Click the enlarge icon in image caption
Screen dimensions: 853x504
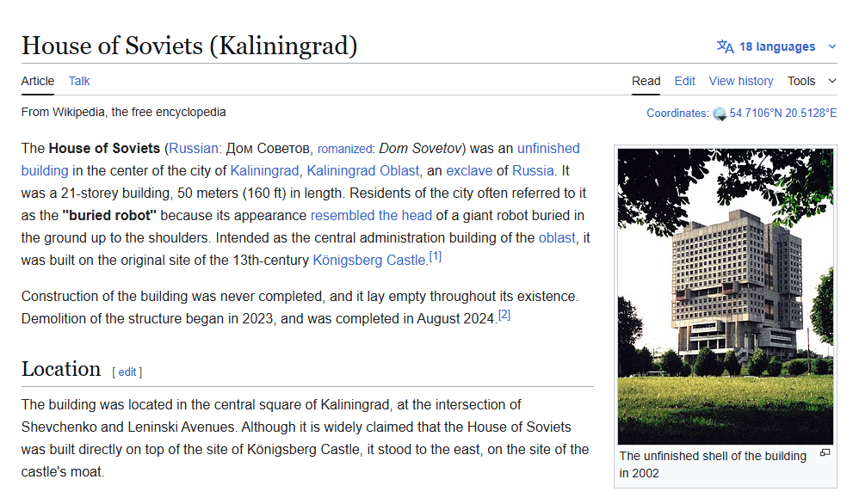(825, 453)
